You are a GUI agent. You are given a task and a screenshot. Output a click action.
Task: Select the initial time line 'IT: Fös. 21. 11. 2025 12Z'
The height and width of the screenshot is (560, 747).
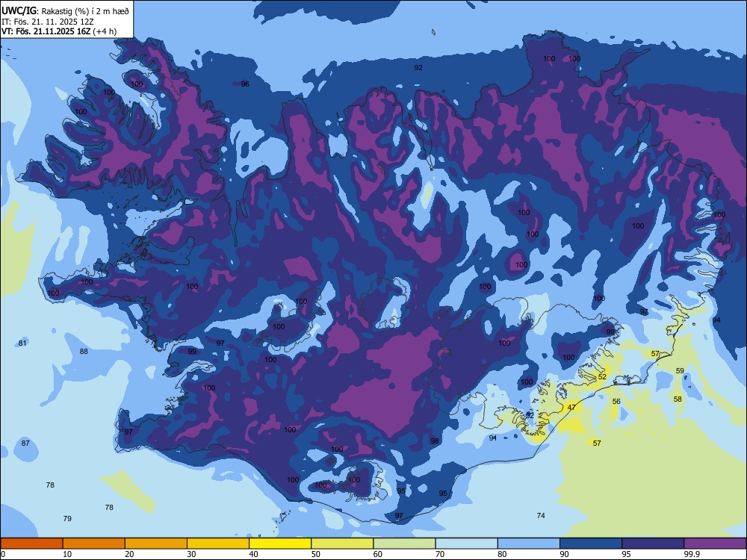click(x=48, y=22)
